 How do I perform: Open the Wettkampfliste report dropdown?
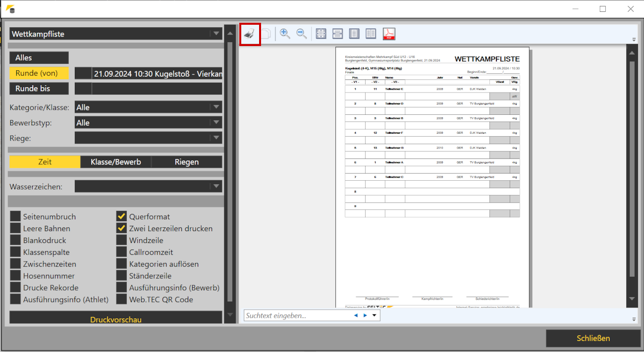point(116,34)
